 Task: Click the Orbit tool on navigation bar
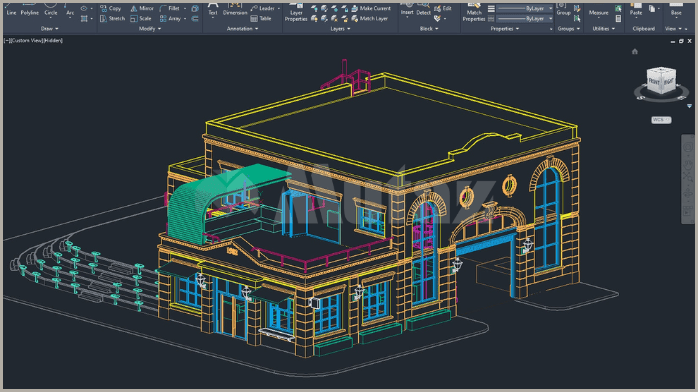pos(688,193)
